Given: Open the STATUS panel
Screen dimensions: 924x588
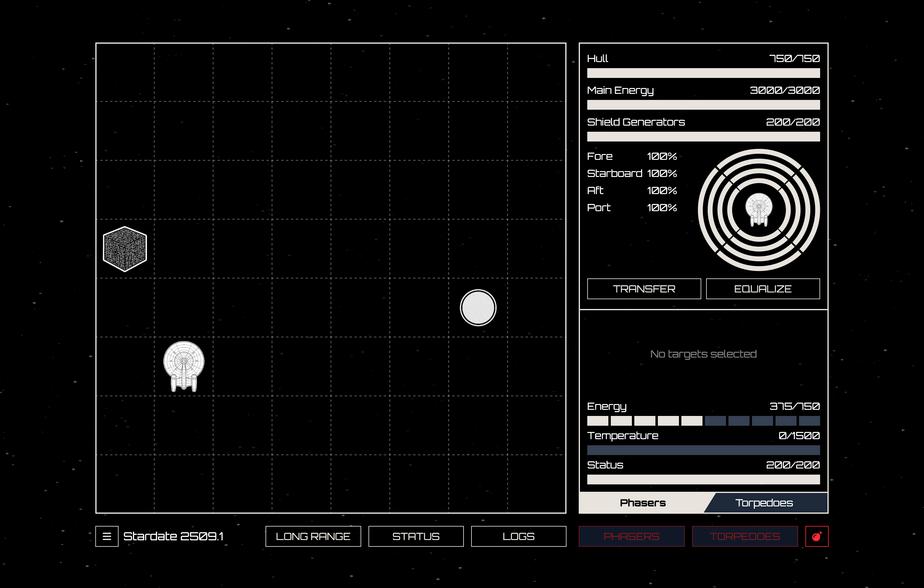Looking at the screenshot, I should [416, 536].
